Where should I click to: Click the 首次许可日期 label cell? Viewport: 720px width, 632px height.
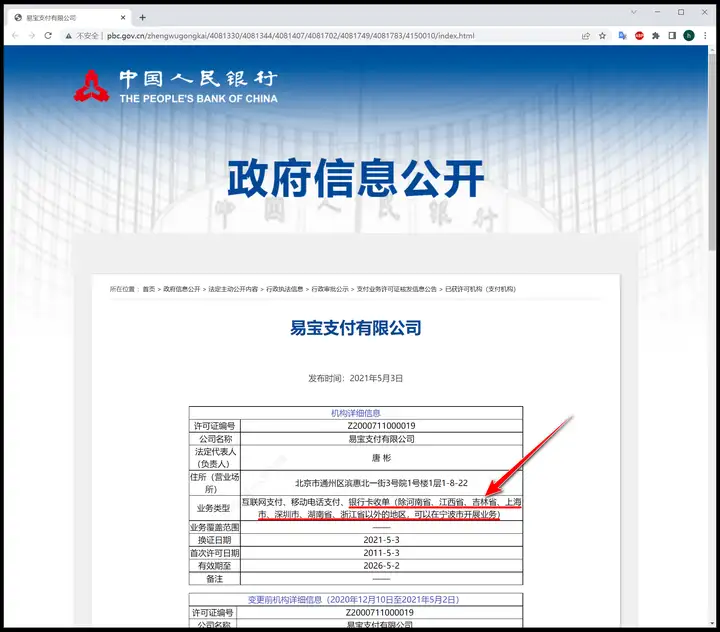pyautogui.click(x=214, y=553)
